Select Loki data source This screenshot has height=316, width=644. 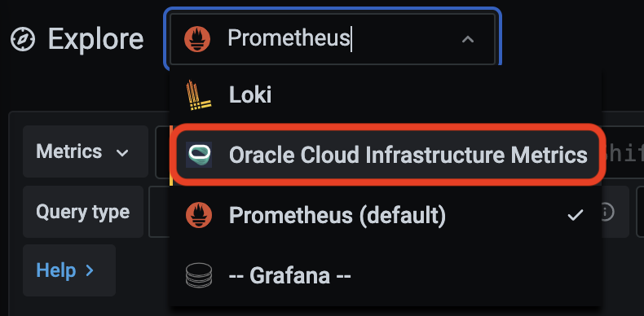coord(386,95)
